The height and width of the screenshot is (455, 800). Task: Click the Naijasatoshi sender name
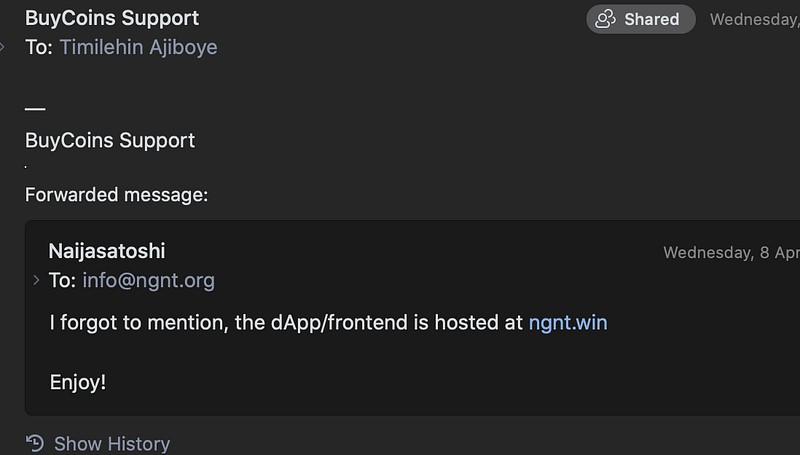pos(107,251)
